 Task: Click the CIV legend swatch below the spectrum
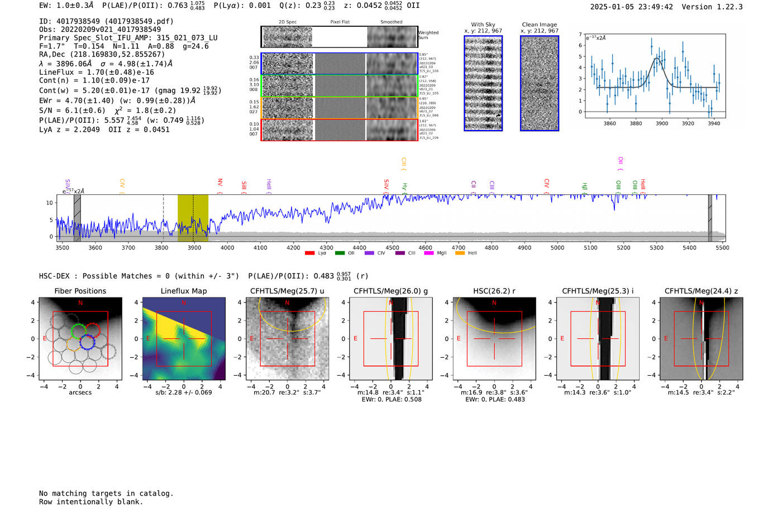369,253
